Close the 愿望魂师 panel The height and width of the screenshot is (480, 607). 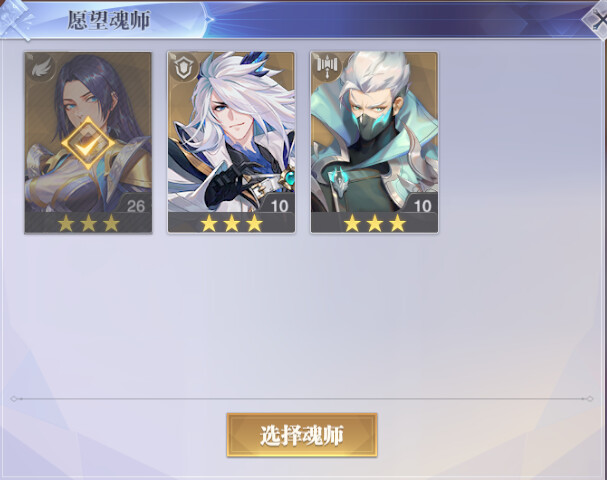(597, 20)
